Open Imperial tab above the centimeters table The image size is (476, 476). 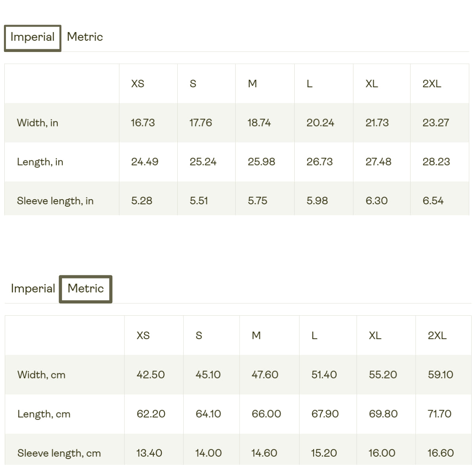coord(33,288)
